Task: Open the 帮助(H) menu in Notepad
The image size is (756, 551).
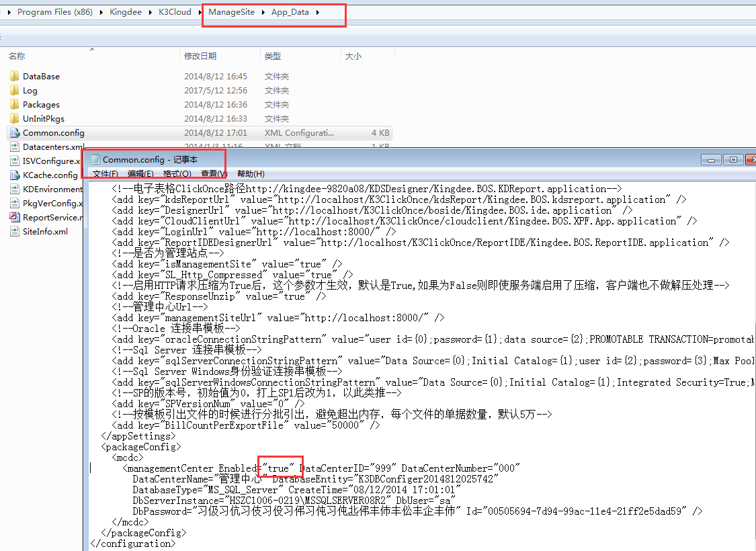Action: tap(251, 173)
